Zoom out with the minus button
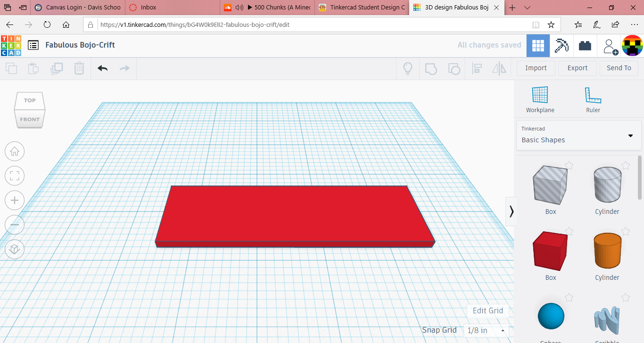644x343 pixels. [x=15, y=225]
